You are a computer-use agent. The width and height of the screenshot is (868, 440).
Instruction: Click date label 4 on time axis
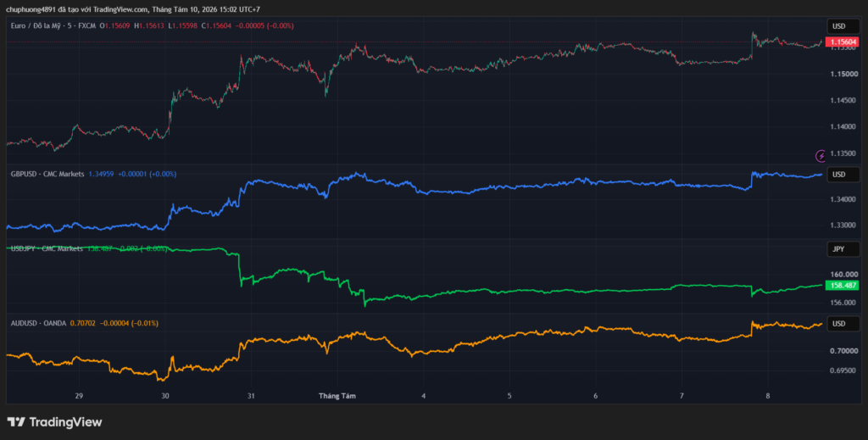pyautogui.click(x=424, y=396)
